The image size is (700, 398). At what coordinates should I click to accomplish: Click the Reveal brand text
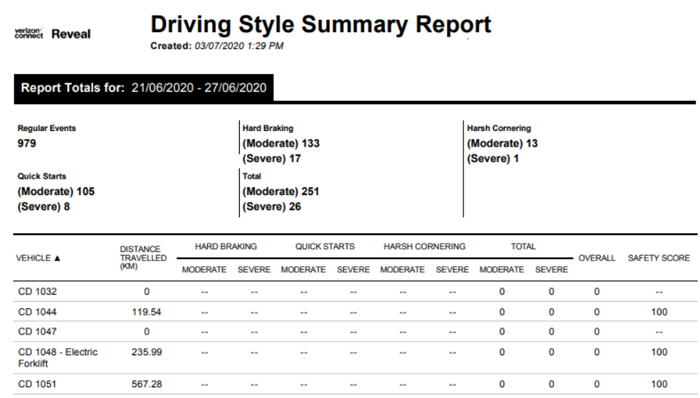coord(71,34)
